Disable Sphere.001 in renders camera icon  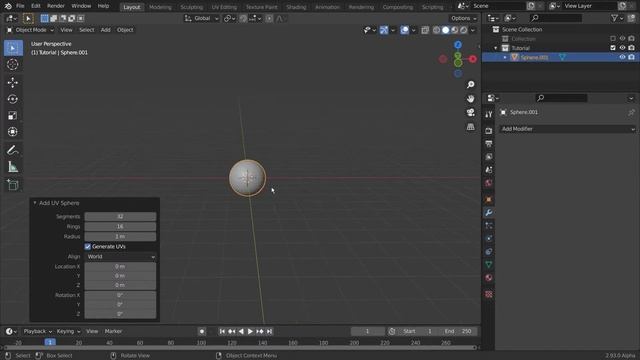631,57
